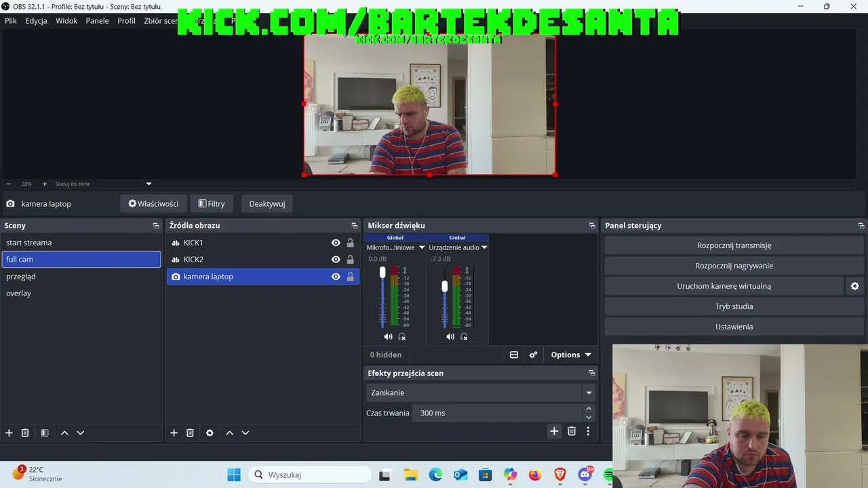Mute the Urządzenie audio speaker icon
This screenshot has width=868, height=488.
click(450, 336)
